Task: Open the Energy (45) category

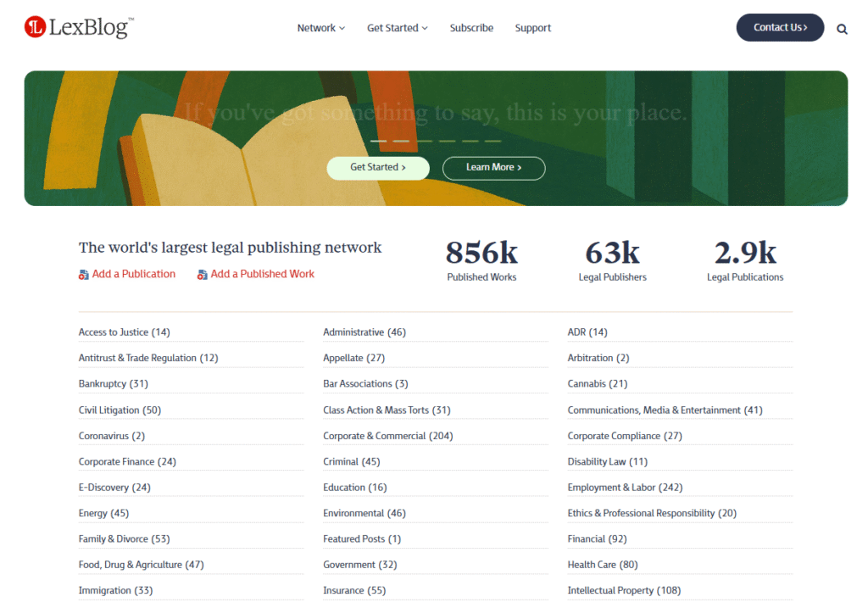Action: click(103, 513)
